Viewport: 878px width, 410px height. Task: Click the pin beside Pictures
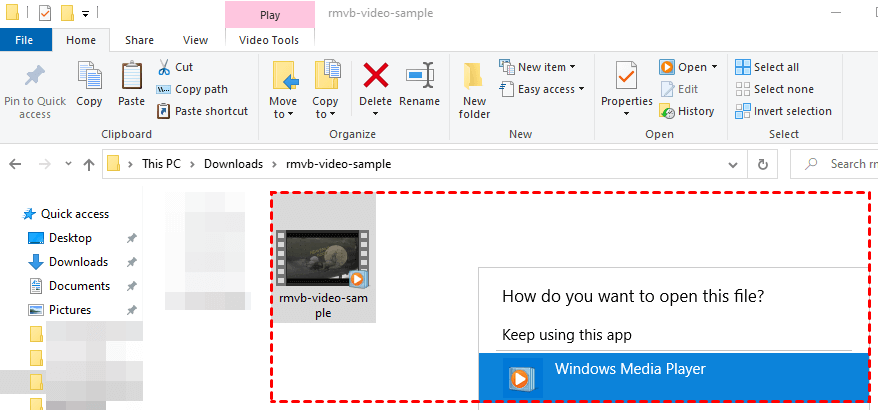point(131,310)
